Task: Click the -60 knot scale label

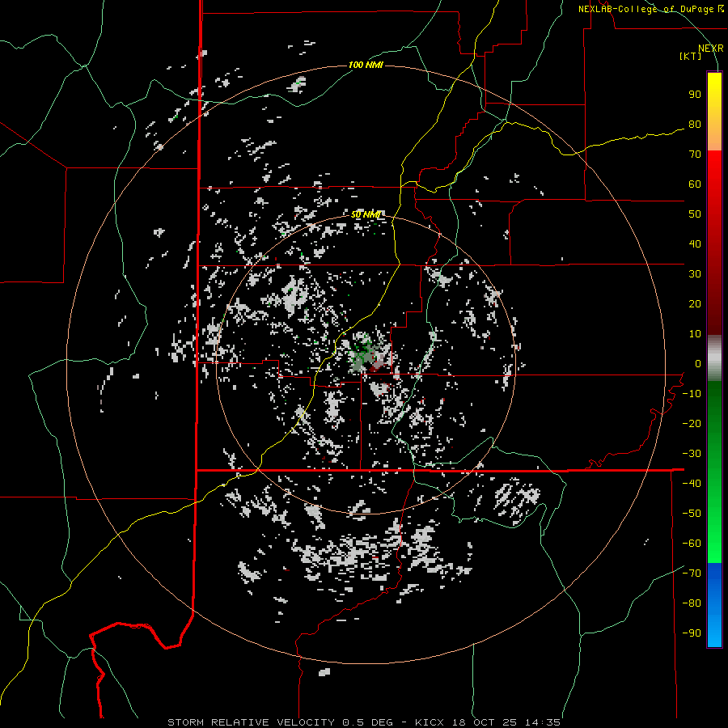Action: pos(692,544)
